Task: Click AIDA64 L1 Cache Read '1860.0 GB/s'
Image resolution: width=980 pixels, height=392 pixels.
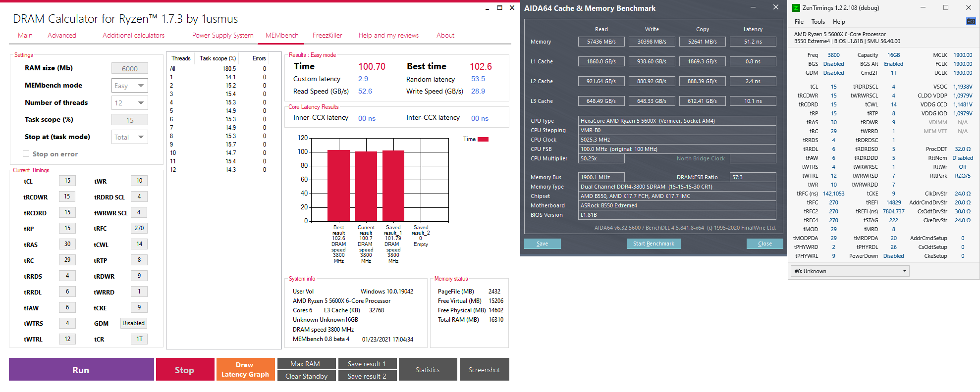Action: [x=601, y=61]
